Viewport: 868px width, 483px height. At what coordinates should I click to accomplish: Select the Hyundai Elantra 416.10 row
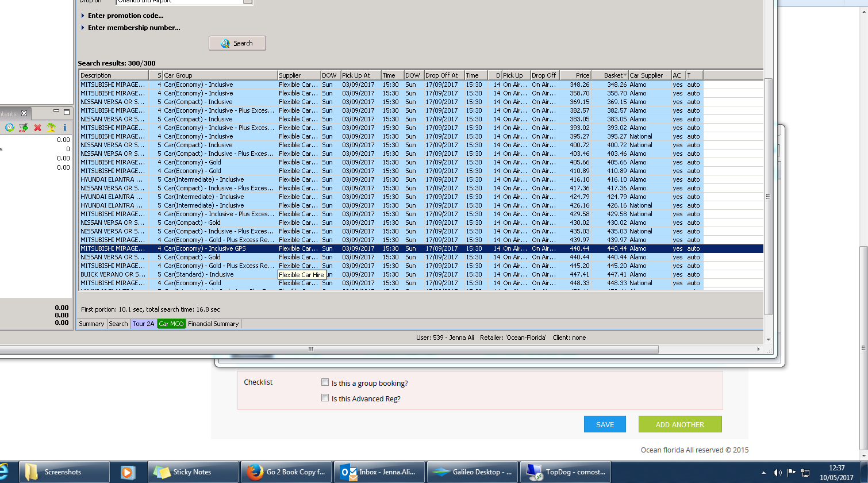421,179
